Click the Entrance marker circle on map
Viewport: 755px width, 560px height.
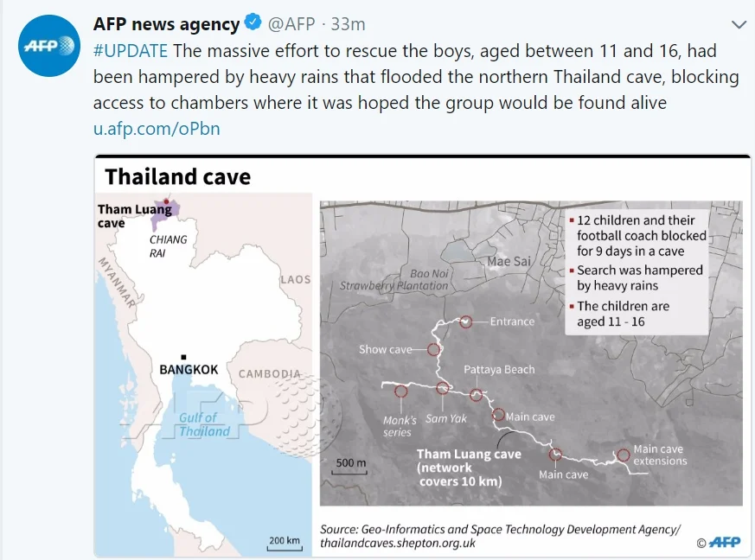tap(465, 321)
